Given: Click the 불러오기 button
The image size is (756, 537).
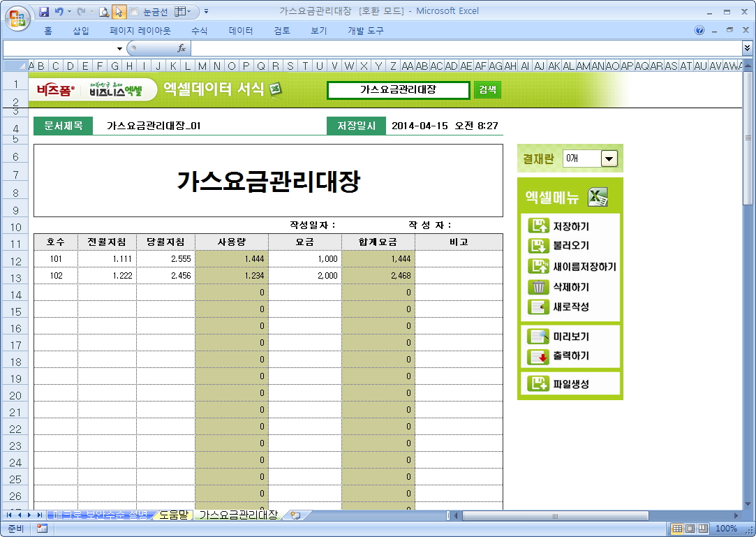Looking at the screenshot, I should 571,246.
